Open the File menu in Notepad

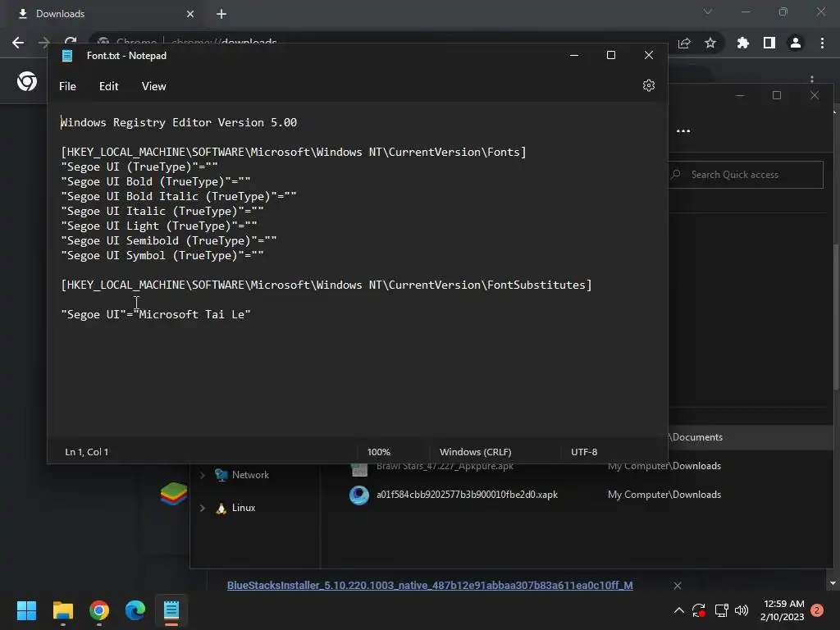(x=67, y=86)
